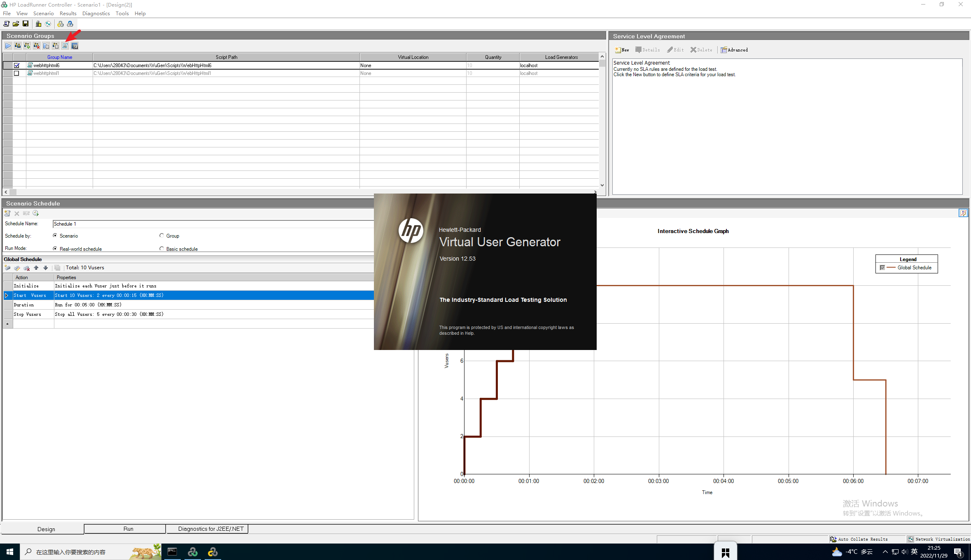This screenshot has width=971, height=560.
Task: Enable the webhttphtml1 group checkbox
Action: click(16, 73)
